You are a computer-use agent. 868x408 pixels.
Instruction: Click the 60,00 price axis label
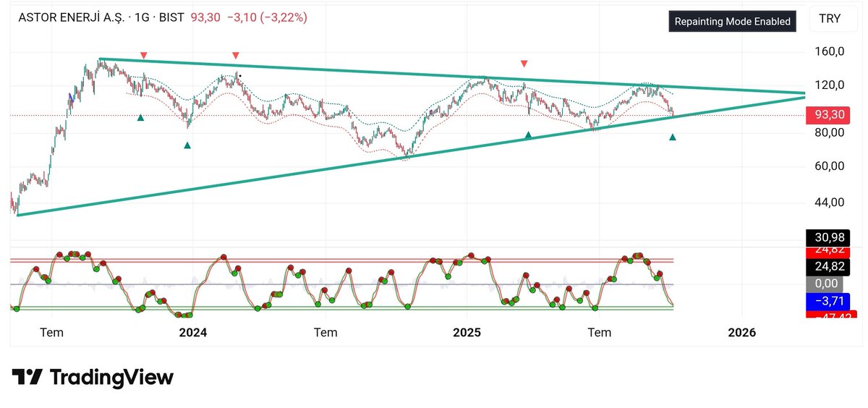point(830,166)
